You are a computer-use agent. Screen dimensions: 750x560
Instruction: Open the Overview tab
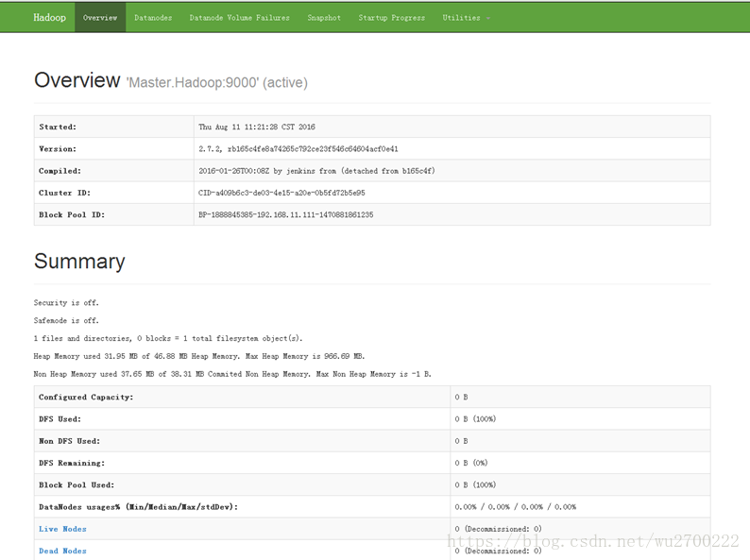(100, 18)
